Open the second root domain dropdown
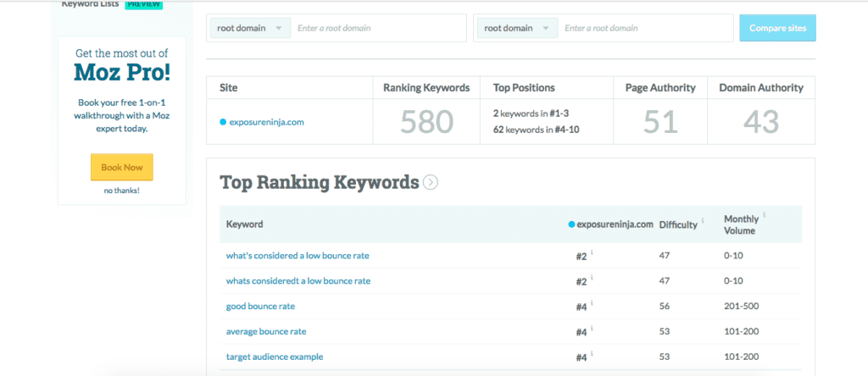This screenshot has height=376, width=868. [x=517, y=28]
